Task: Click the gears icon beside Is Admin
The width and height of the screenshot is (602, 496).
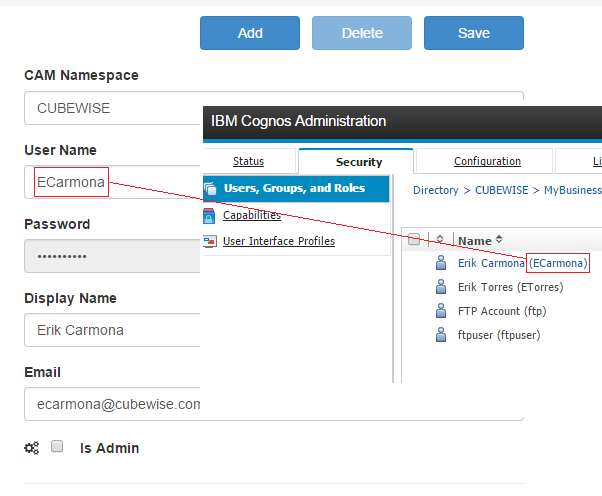Action: 31,448
